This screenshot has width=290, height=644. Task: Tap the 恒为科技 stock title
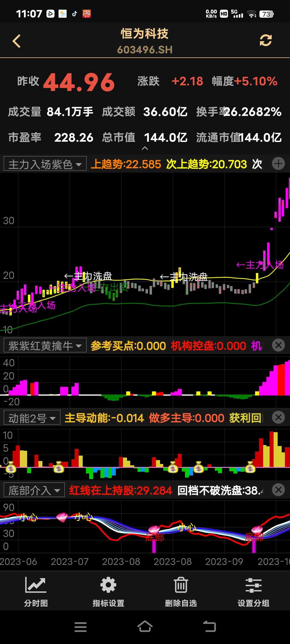144,34
